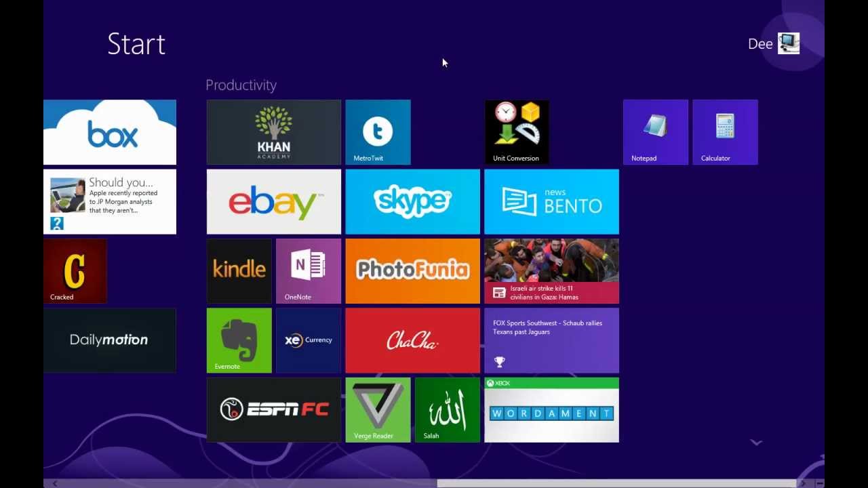Open the Calculator tile
The image size is (868, 488).
click(x=725, y=132)
